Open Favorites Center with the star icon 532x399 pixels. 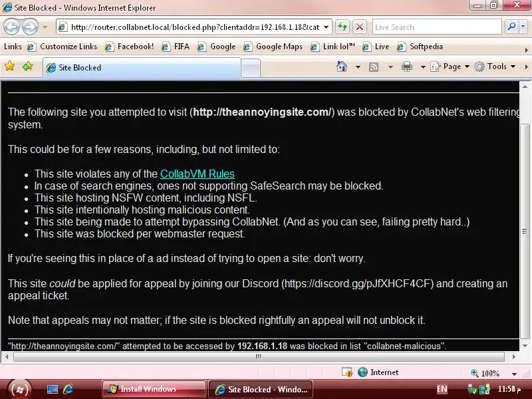(10, 66)
